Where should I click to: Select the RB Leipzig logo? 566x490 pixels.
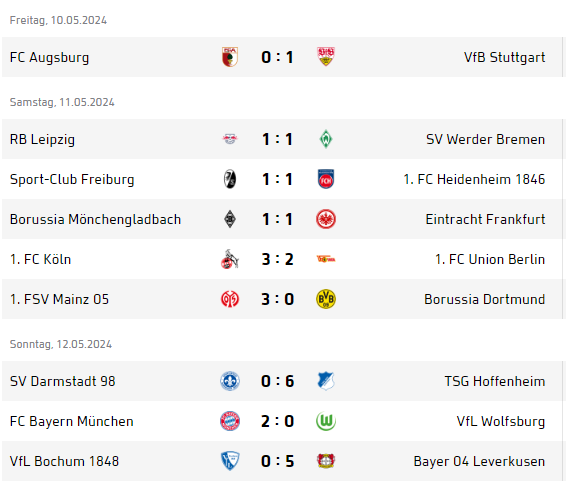[x=230, y=139]
